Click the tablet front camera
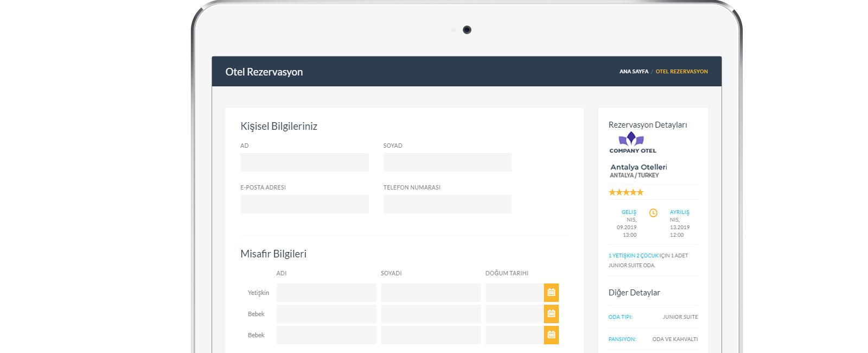Image resolution: width=868 pixels, height=353 pixels. tap(467, 30)
